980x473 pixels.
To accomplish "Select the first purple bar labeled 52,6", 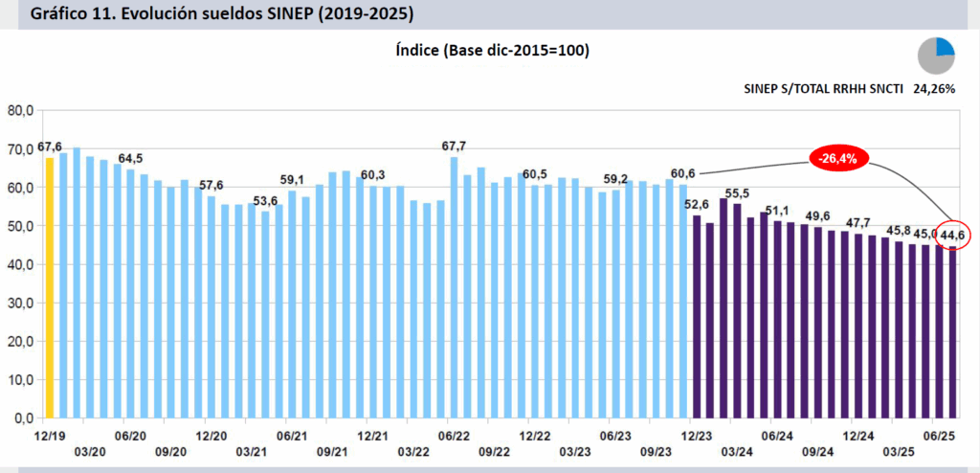I will tap(697, 317).
